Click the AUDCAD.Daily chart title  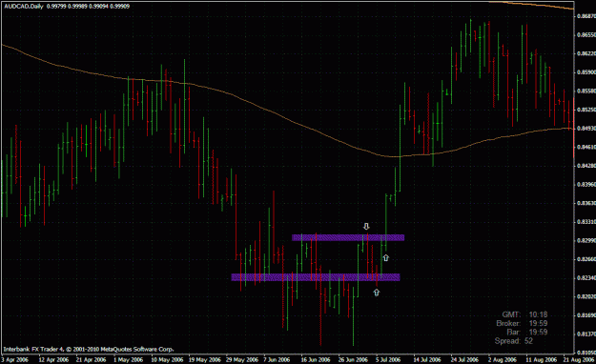23,7
